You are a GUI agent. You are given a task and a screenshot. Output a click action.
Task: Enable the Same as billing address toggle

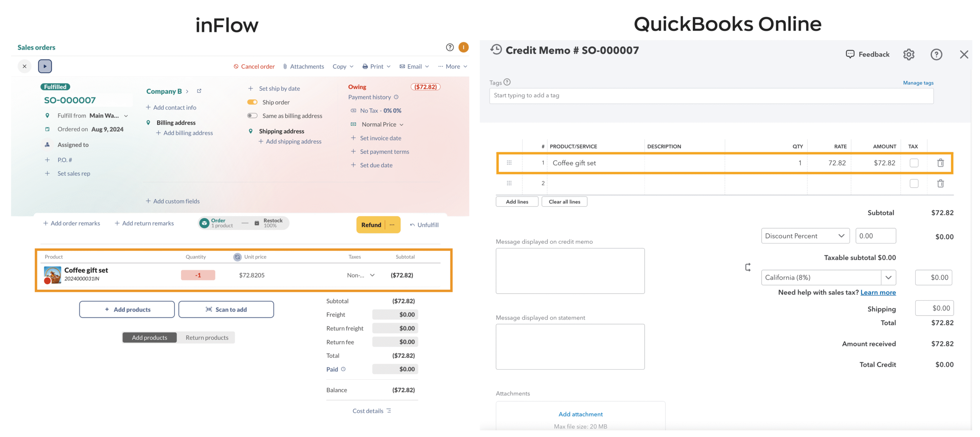point(252,115)
